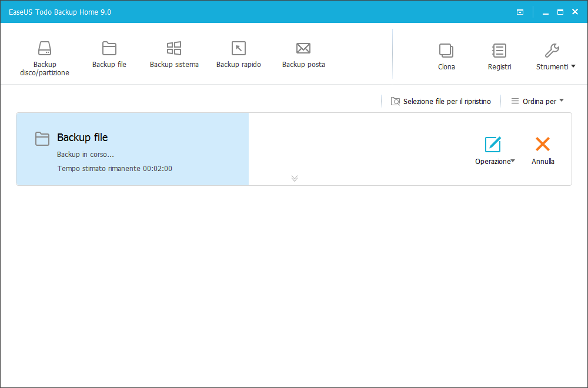
Task: Choose Backup rapido
Action: point(239,54)
